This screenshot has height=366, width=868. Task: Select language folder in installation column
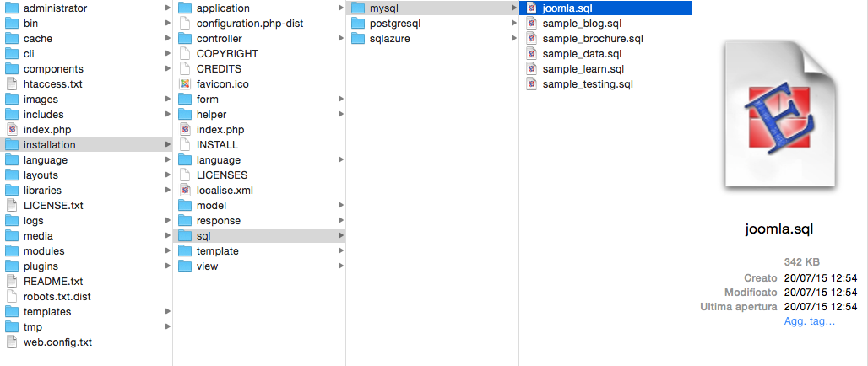pyautogui.click(x=259, y=159)
